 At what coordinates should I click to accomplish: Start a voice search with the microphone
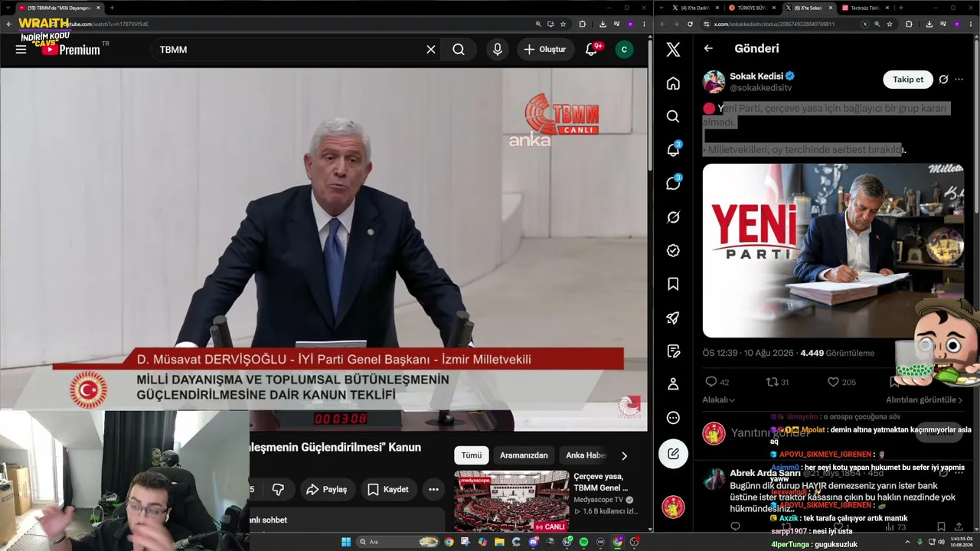pos(498,50)
